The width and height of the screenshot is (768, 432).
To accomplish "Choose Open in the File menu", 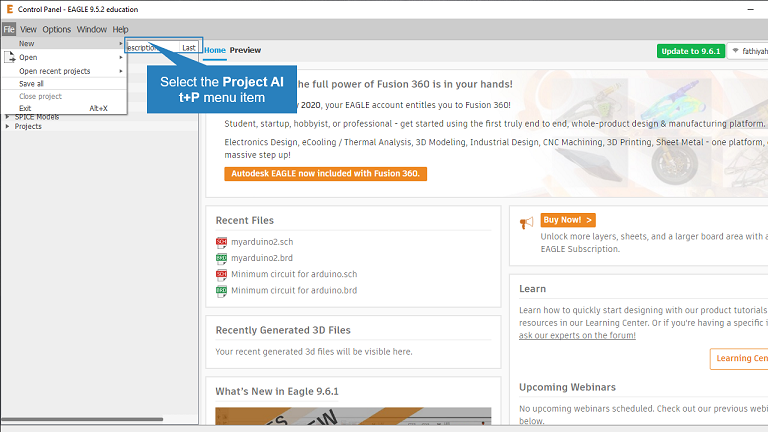I will tap(64, 57).
